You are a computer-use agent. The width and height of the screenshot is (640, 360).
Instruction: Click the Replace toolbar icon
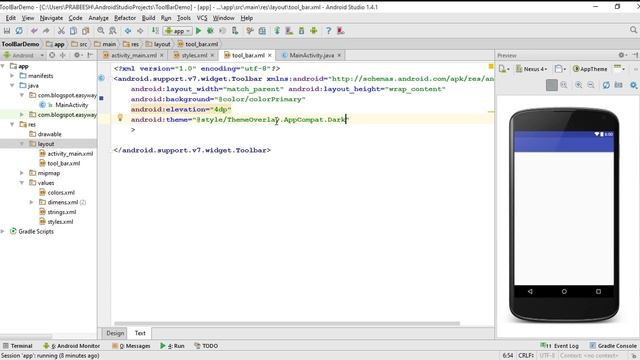click(x=113, y=31)
